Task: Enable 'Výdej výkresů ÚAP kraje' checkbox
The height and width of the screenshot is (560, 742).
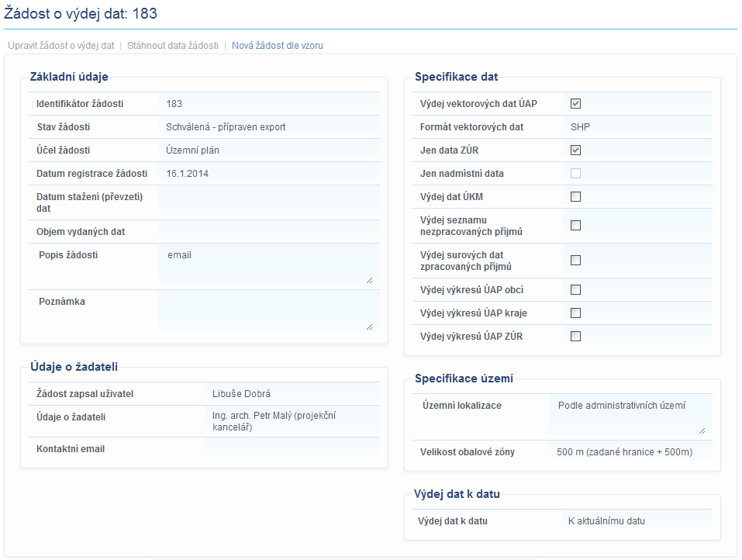Action: coord(575,313)
